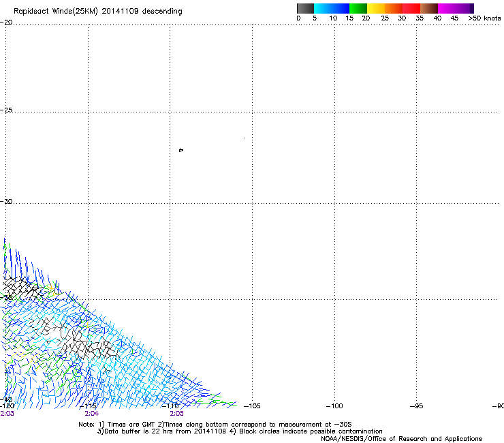Screen dimensions: 504x443
Task: Click the -95 longitude axis label
Action: tap(416, 406)
